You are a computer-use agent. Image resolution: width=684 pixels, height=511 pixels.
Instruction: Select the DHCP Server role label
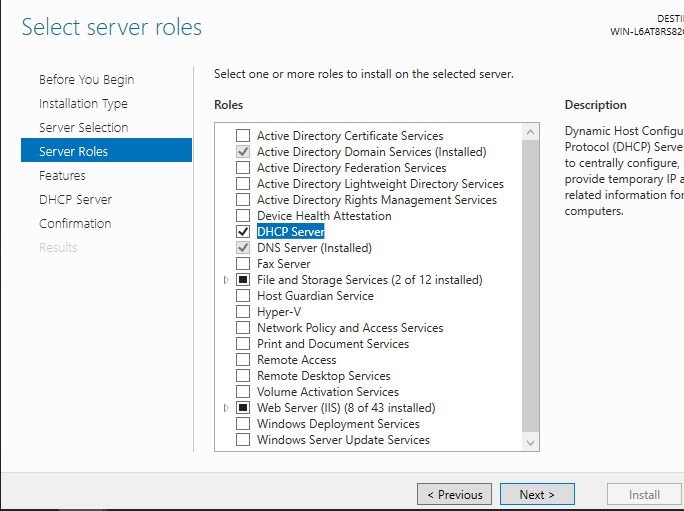(291, 232)
